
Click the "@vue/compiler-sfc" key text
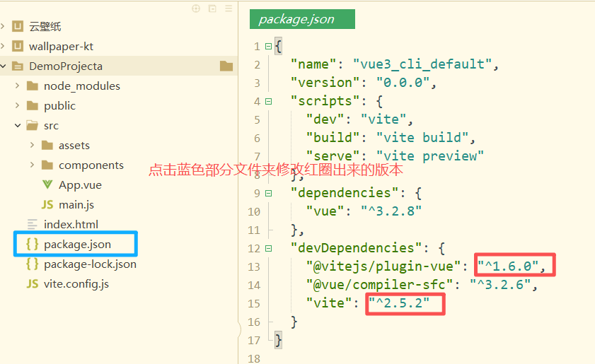[x=379, y=285]
